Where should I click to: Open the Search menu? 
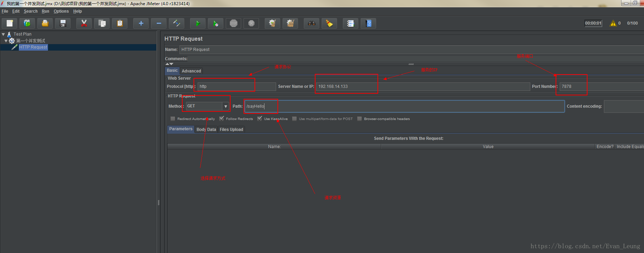30,11
